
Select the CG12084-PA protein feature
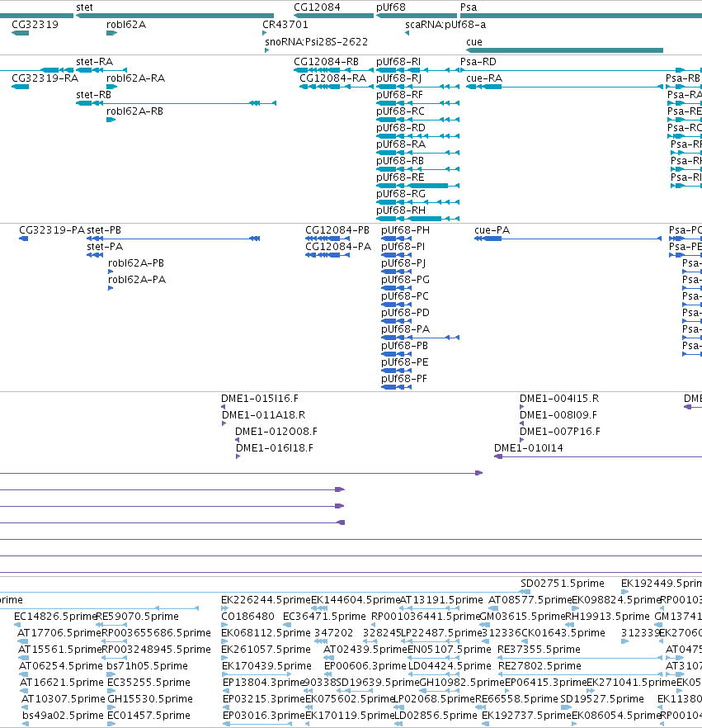tap(327, 255)
